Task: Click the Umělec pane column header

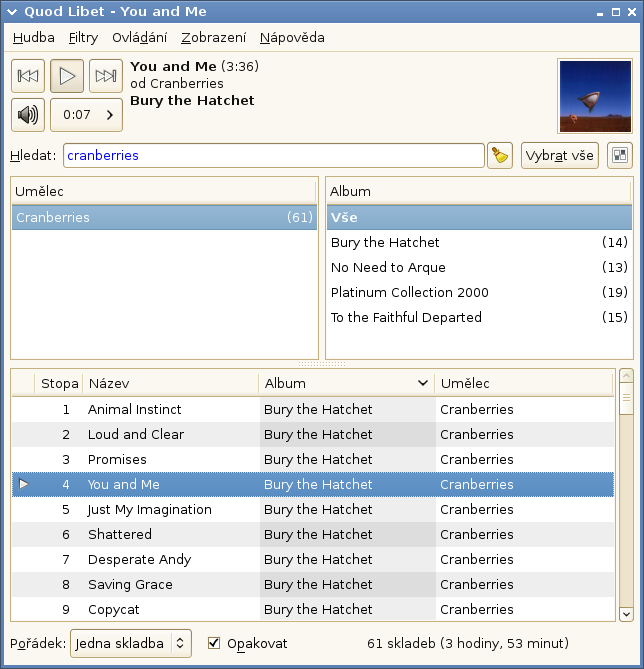Action: pyautogui.click(x=163, y=191)
